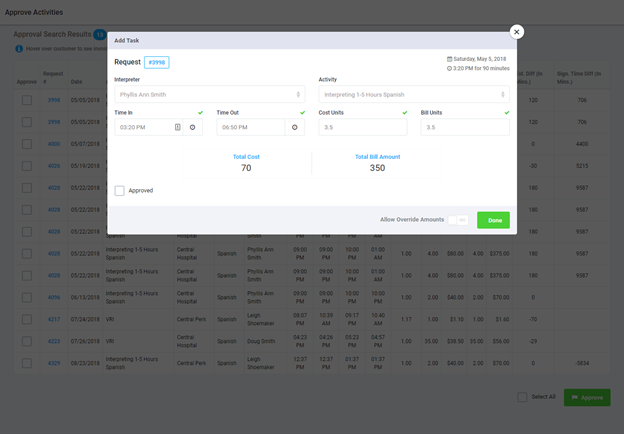Click the Cost Units green checkmark

click(405, 113)
